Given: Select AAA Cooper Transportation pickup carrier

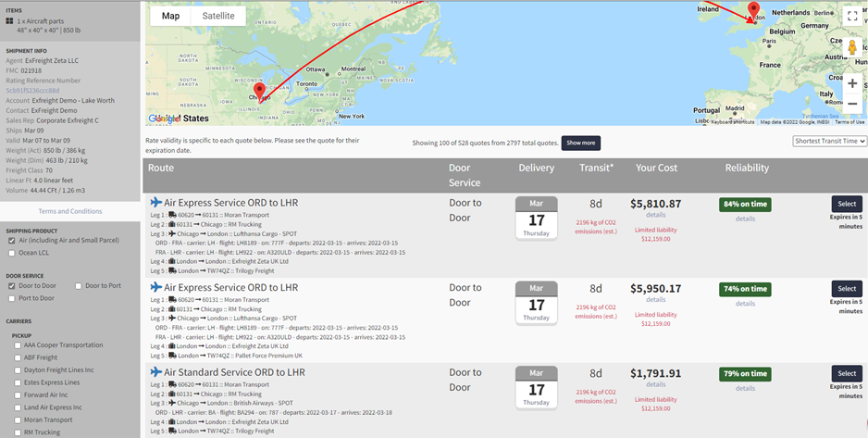Looking at the screenshot, I should point(18,345).
